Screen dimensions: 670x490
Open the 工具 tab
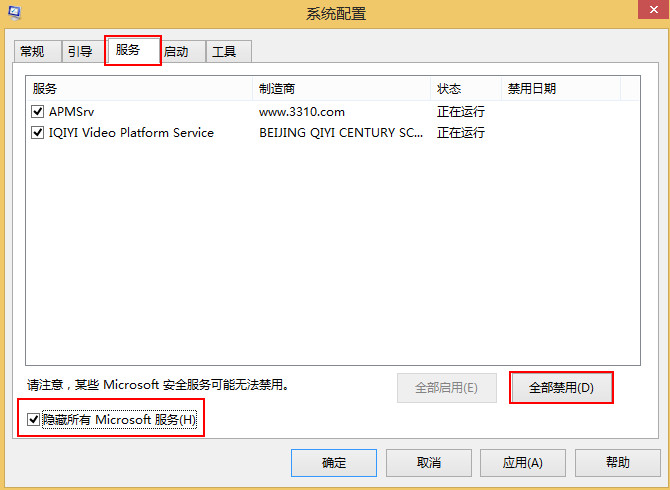pyautogui.click(x=224, y=52)
